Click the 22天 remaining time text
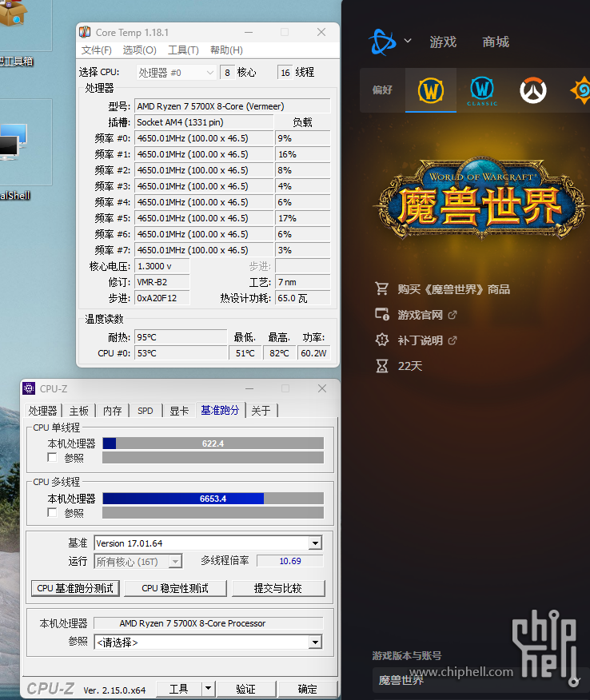 click(x=410, y=366)
